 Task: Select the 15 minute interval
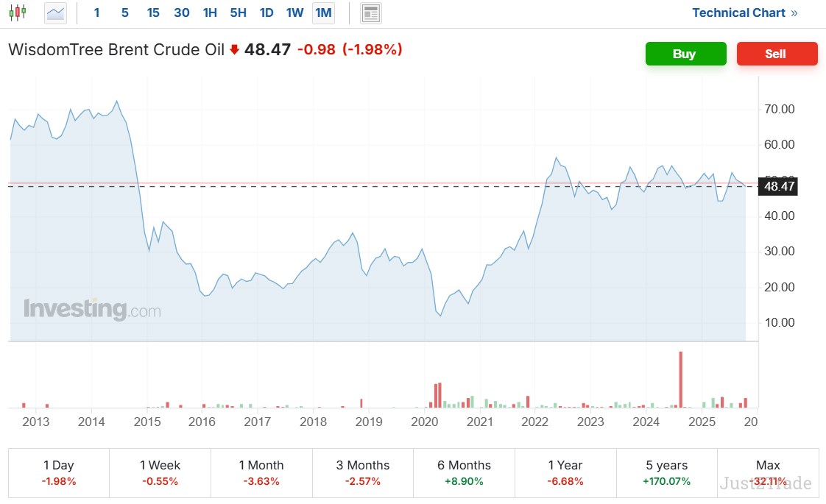pyautogui.click(x=153, y=13)
